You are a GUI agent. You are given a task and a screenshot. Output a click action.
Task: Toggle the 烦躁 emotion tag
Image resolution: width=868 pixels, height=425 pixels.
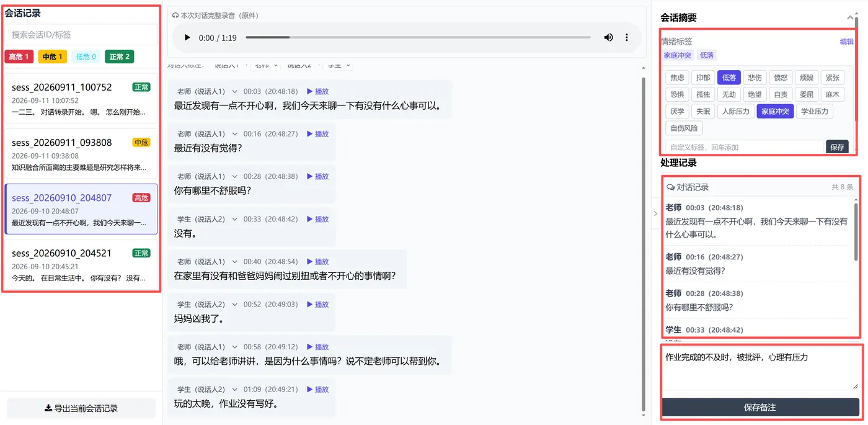click(x=807, y=78)
